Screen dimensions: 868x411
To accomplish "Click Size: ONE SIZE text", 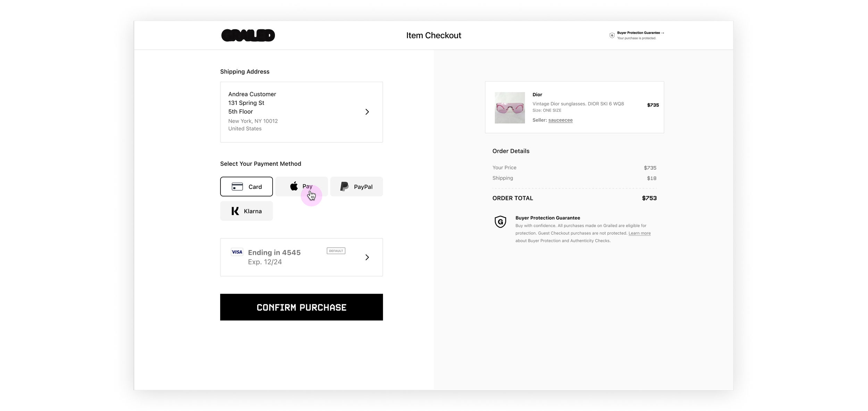I will (547, 110).
